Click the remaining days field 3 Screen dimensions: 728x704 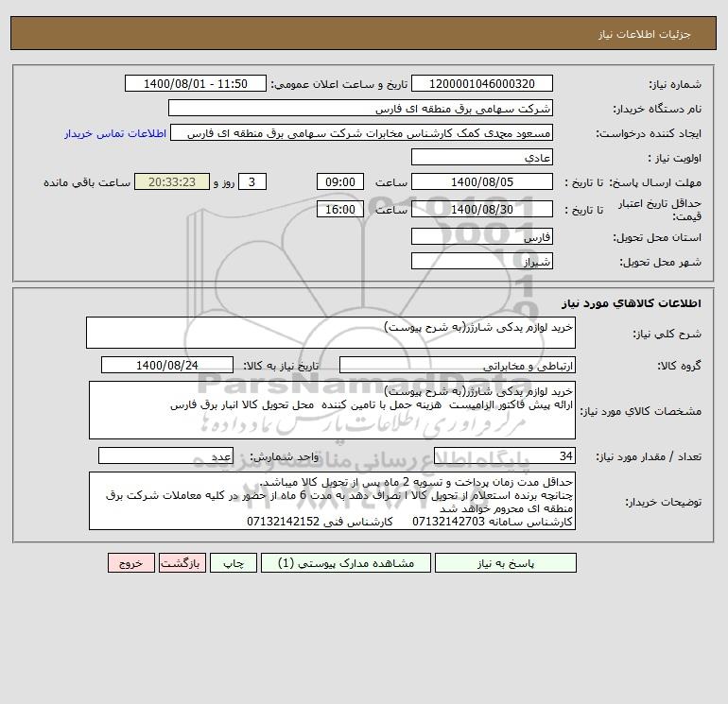click(x=252, y=182)
